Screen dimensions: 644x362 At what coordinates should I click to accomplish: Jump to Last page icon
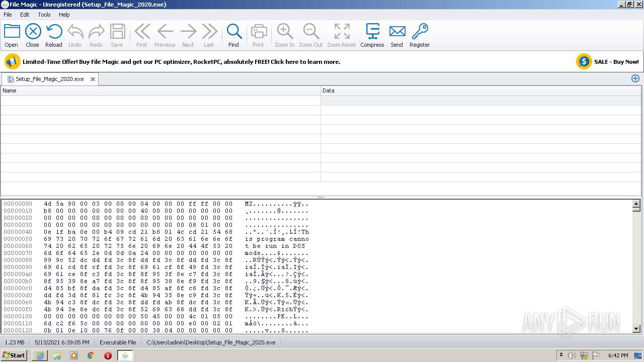[x=209, y=32]
